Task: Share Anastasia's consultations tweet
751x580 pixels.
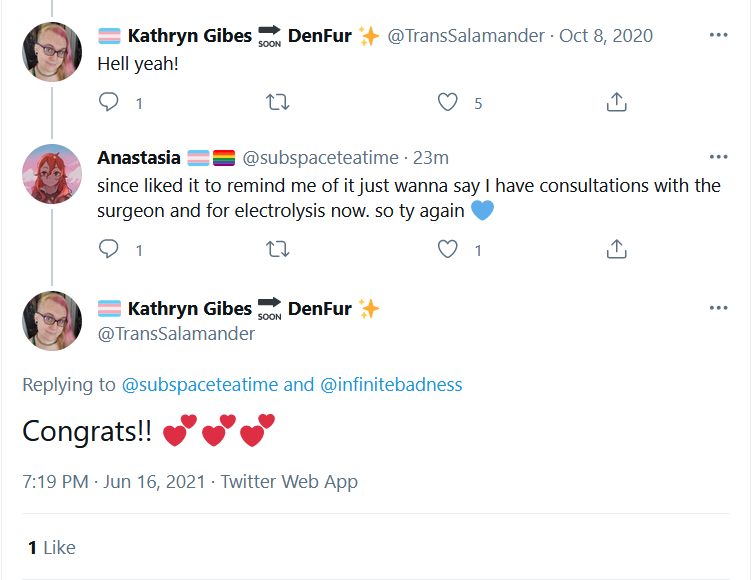Action: tap(616, 249)
